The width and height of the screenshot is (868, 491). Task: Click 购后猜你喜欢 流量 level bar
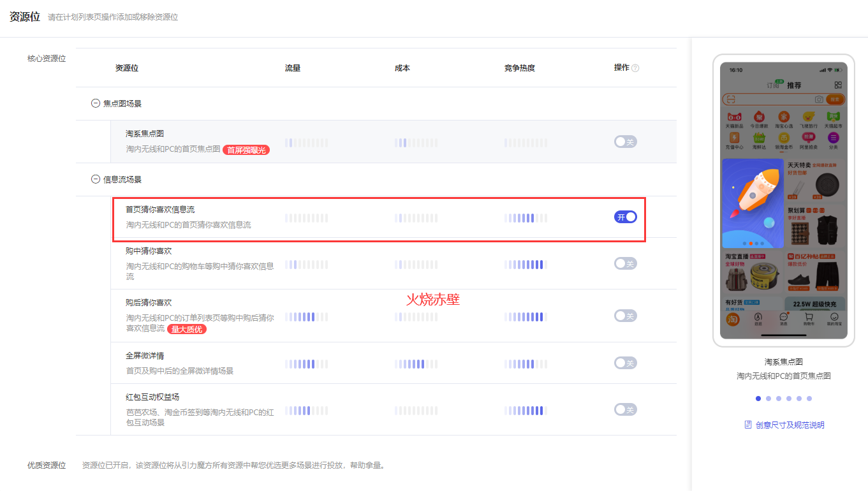click(x=306, y=317)
